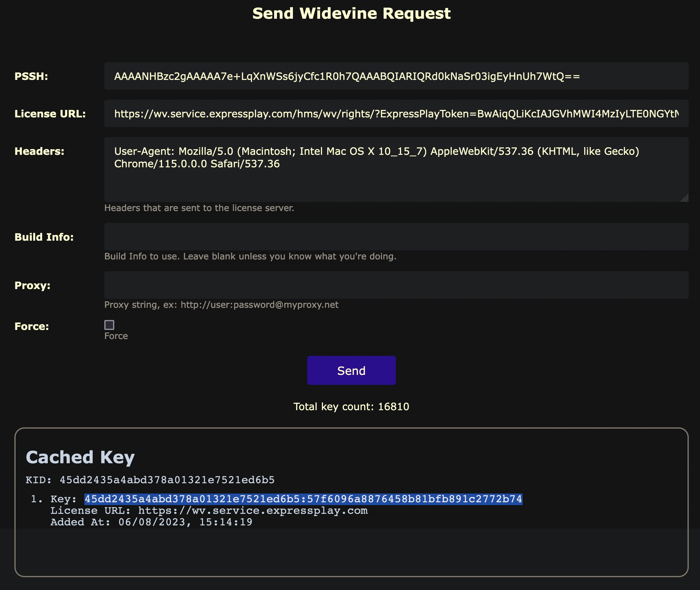Focus the License URL text field
Screen dimensions: 700x590
click(396, 113)
